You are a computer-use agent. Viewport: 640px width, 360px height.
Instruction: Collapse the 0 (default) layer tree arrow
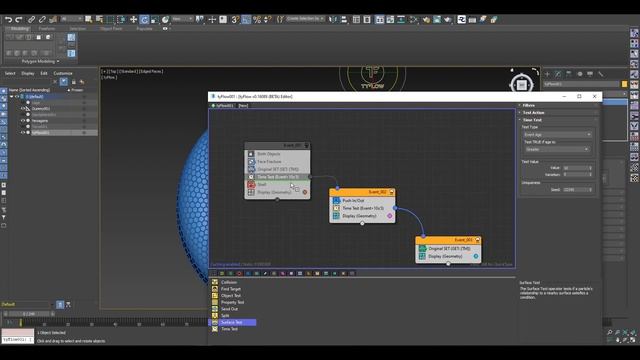[12, 97]
